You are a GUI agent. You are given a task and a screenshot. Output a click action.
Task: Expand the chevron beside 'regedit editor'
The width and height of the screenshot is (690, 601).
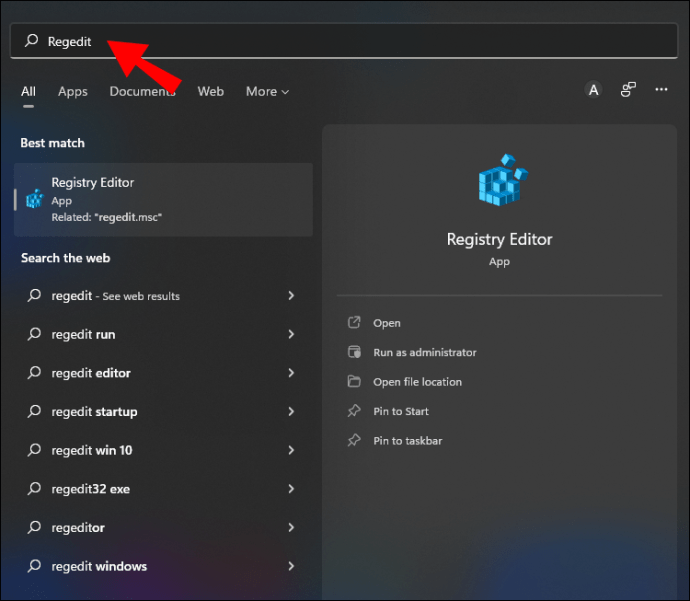click(291, 373)
